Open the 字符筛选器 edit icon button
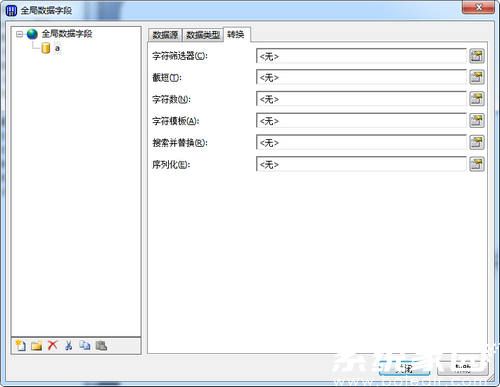 477,56
